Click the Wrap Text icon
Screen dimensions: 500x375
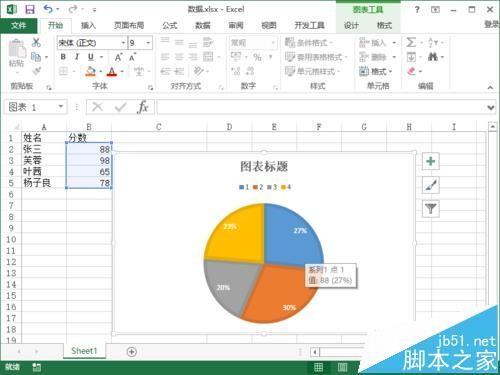(x=208, y=42)
